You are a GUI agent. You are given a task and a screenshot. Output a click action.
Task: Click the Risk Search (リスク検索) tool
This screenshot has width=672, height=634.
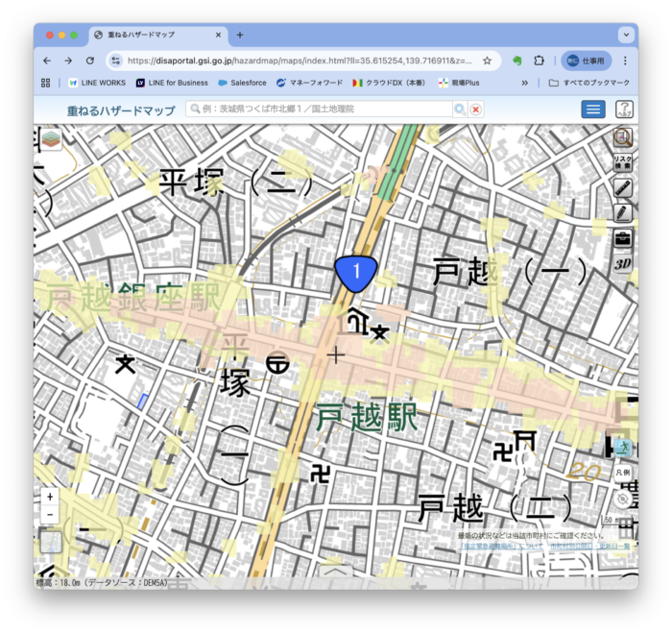[622, 162]
